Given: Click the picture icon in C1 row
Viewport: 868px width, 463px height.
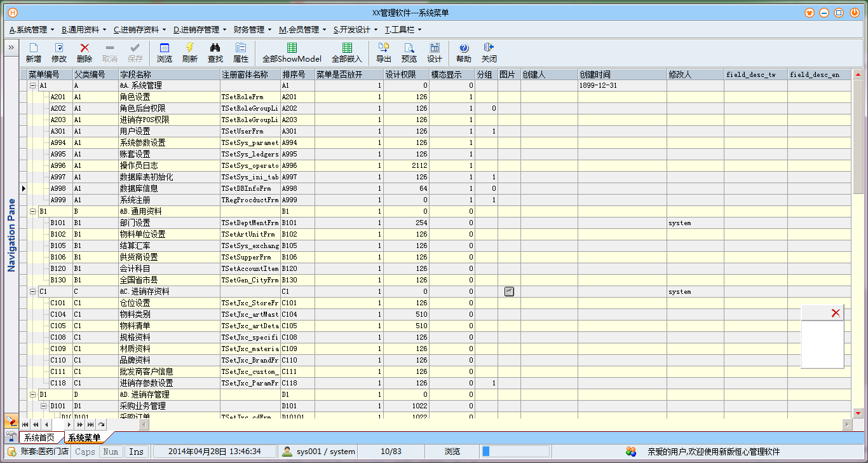Looking at the screenshot, I should click(x=509, y=291).
